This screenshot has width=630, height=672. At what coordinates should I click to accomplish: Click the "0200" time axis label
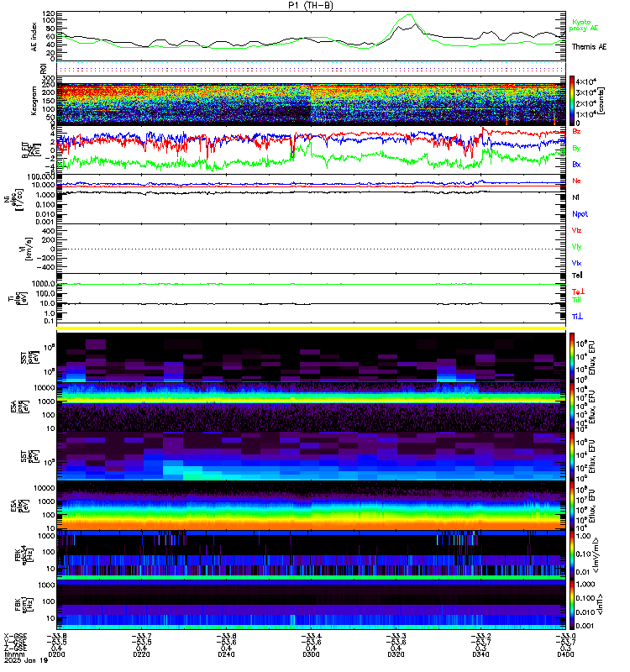click(x=56, y=654)
